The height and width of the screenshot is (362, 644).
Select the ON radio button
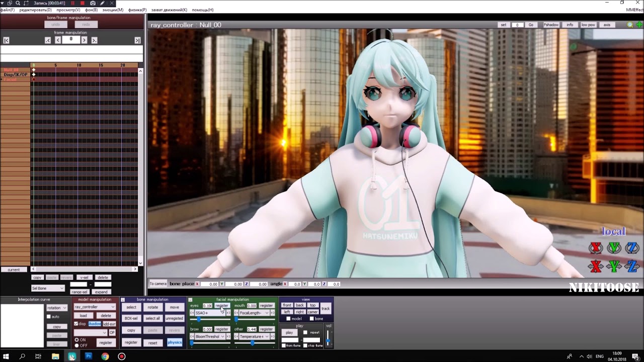tap(76, 340)
